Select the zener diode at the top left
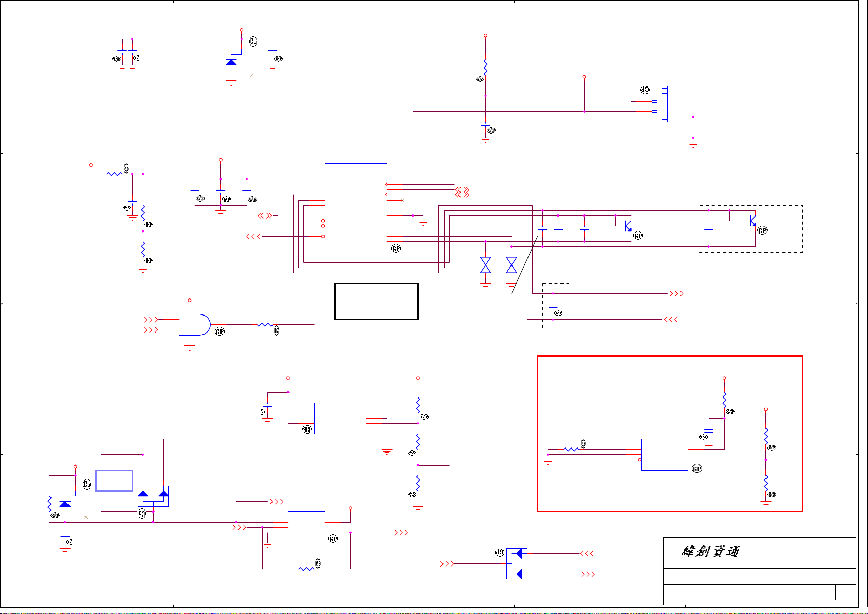This screenshot has width=868, height=614. [231, 62]
